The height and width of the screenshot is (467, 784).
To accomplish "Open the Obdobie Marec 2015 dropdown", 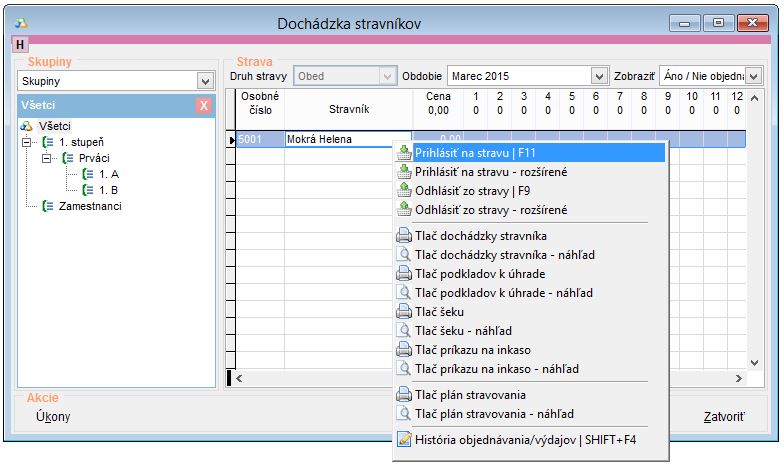I will tap(599, 77).
